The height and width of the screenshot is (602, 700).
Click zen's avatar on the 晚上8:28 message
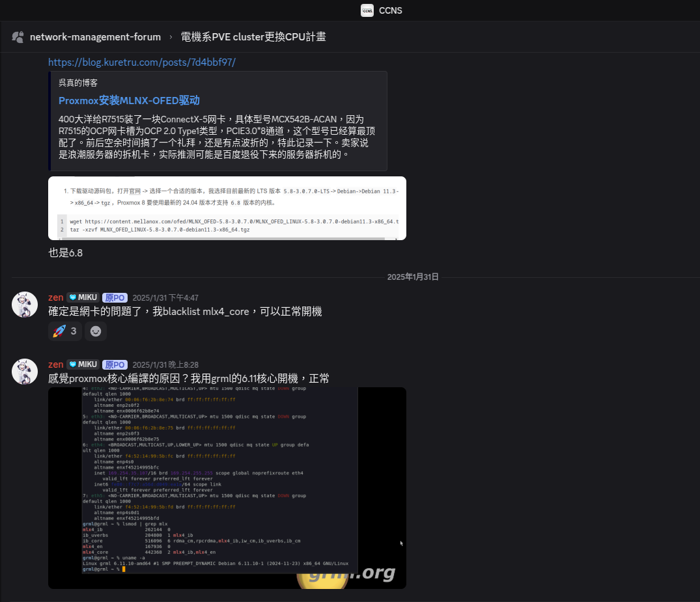[x=25, y=372]
